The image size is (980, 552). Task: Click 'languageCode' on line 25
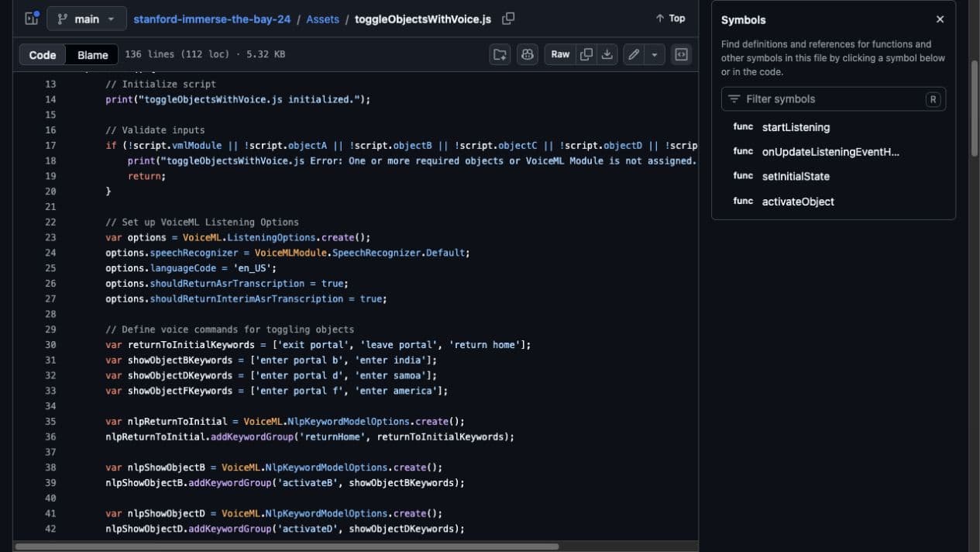(x=184, y=268)
